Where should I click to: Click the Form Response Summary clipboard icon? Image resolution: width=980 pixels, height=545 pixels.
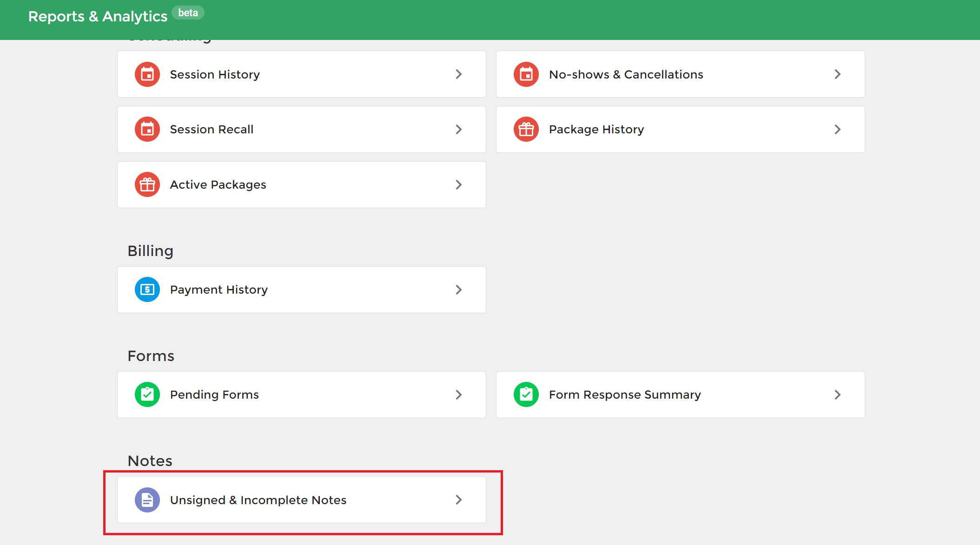[526, 394]
